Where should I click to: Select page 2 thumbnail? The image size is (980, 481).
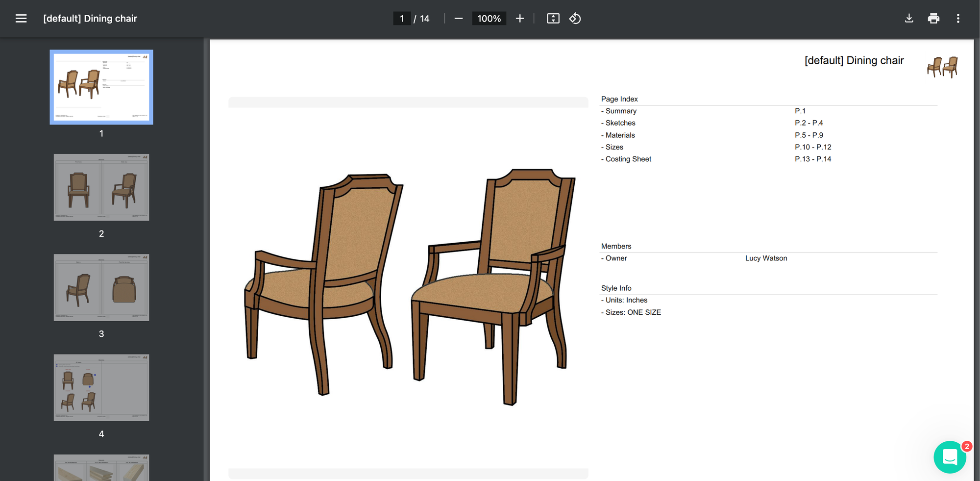pyautogui.click(x=101, y=187)
